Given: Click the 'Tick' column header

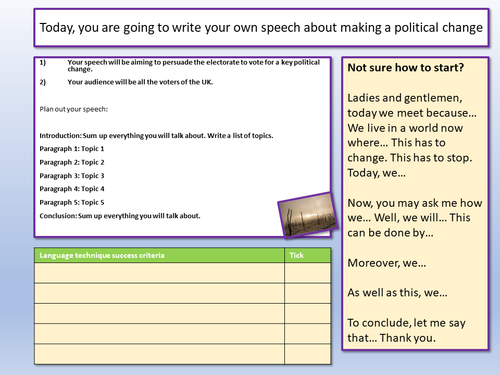Looking at the screenshot, I should (296, 255).
